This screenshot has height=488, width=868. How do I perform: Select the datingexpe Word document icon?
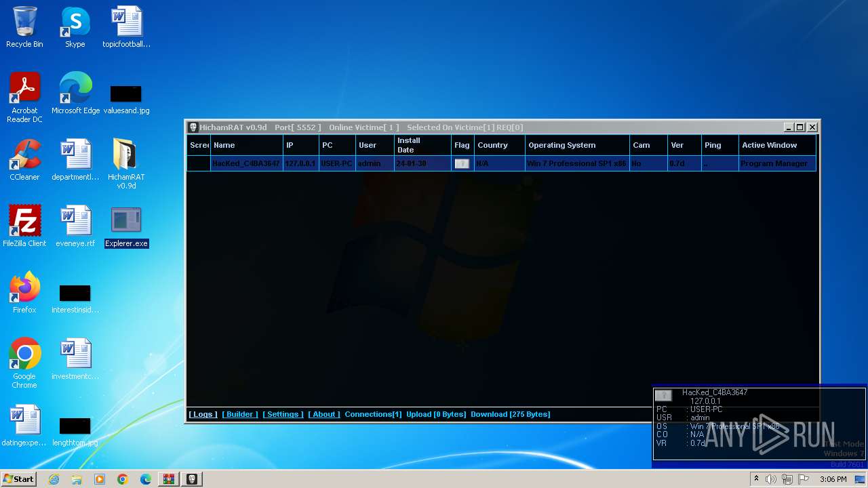point(24,426)
